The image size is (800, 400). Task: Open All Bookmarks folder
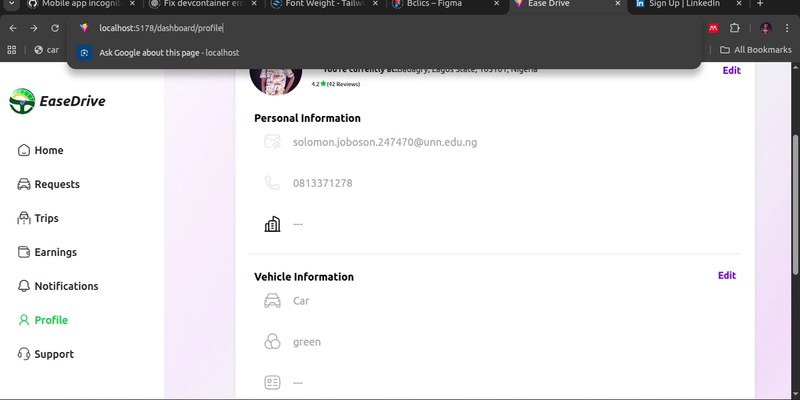coord(755,50)
